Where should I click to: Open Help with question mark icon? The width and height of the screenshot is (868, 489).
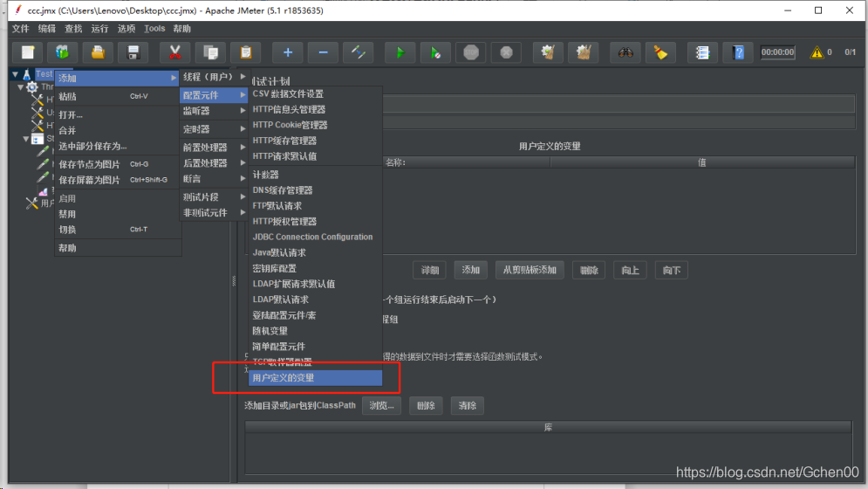[x=739, y=52]
